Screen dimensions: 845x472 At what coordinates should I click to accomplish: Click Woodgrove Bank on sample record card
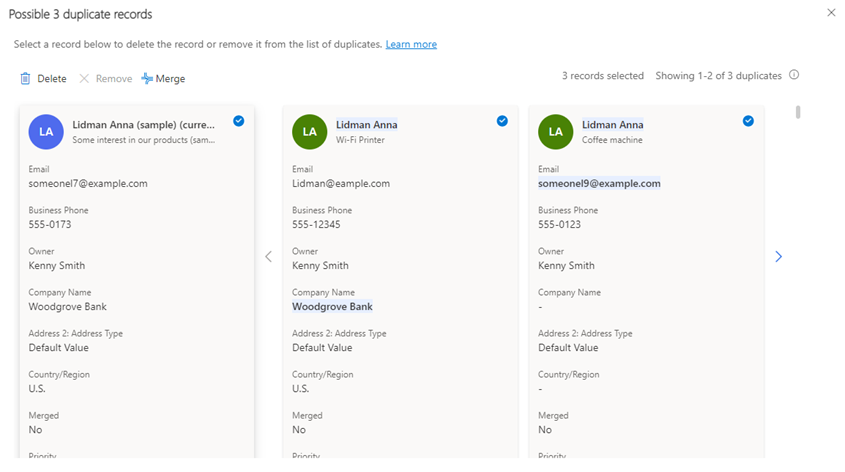tap(67, 307)
